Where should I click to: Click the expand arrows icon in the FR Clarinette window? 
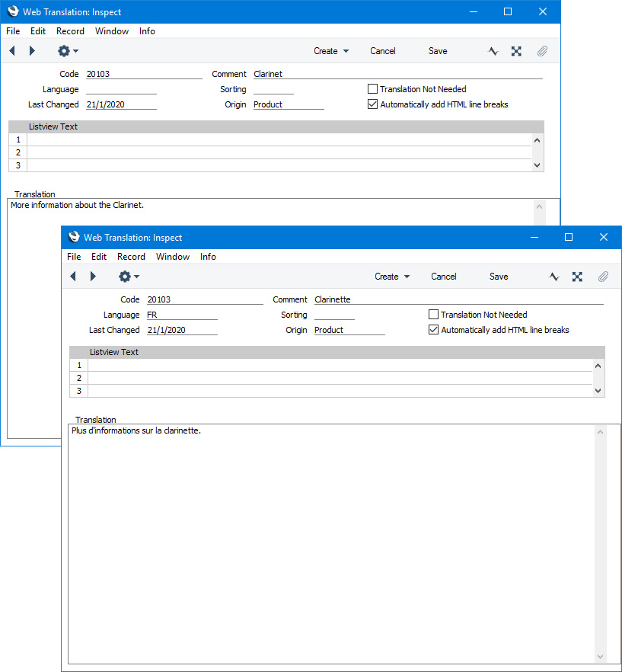(x=577, y=277)
